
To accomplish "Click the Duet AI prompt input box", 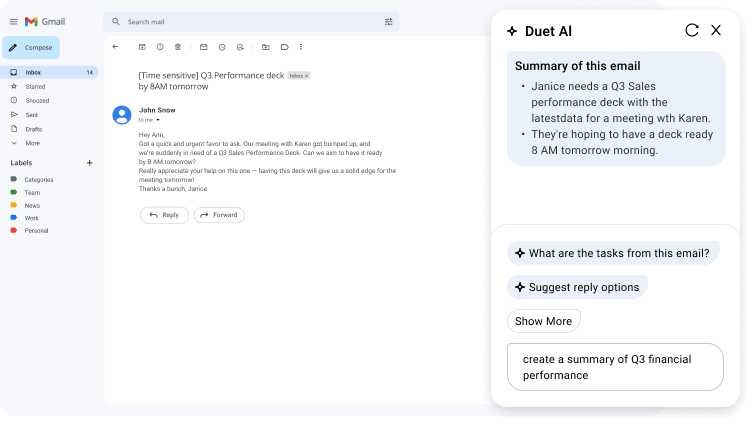I will (615, 367).
